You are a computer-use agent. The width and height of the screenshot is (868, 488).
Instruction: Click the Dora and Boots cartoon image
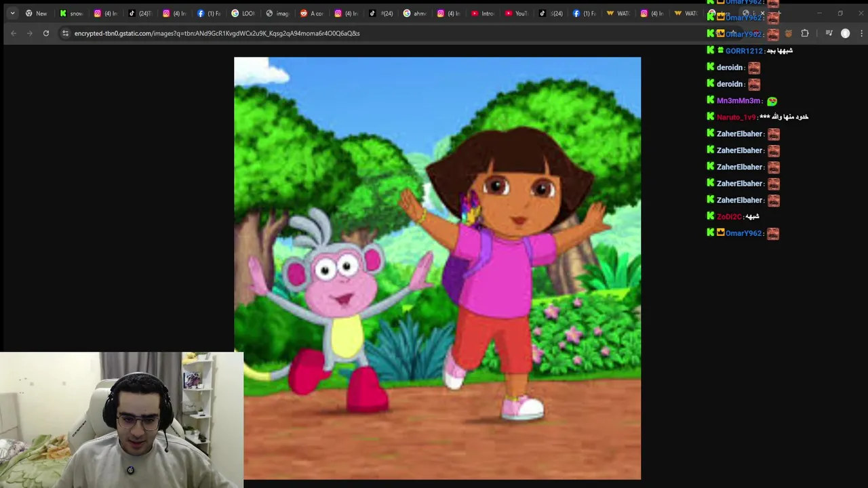click(x=437, y=268)
